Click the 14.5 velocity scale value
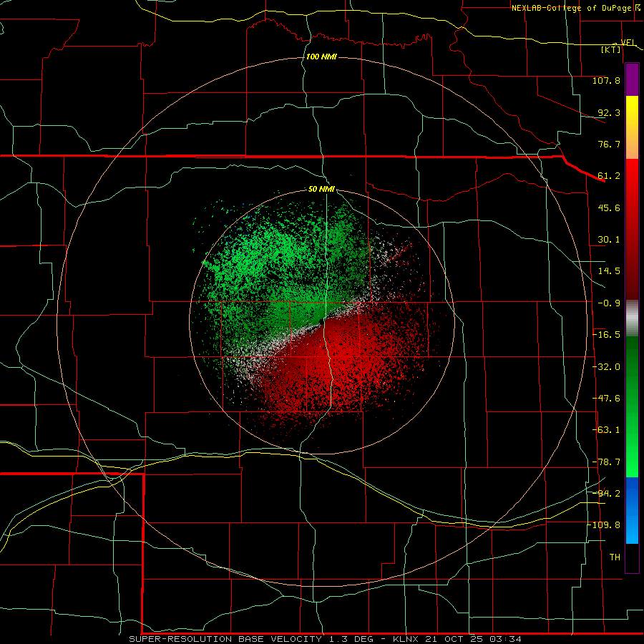644x644 pixels. click(x=609, y=271)
